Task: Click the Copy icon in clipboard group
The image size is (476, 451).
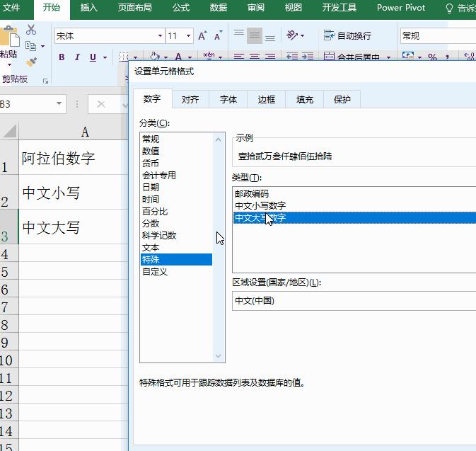Action: click(30, 46)
